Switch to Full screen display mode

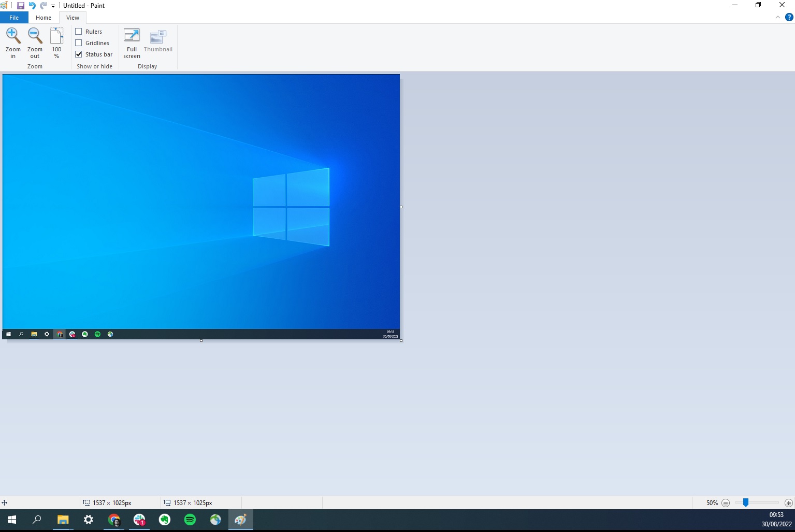[x=131, y=41]
